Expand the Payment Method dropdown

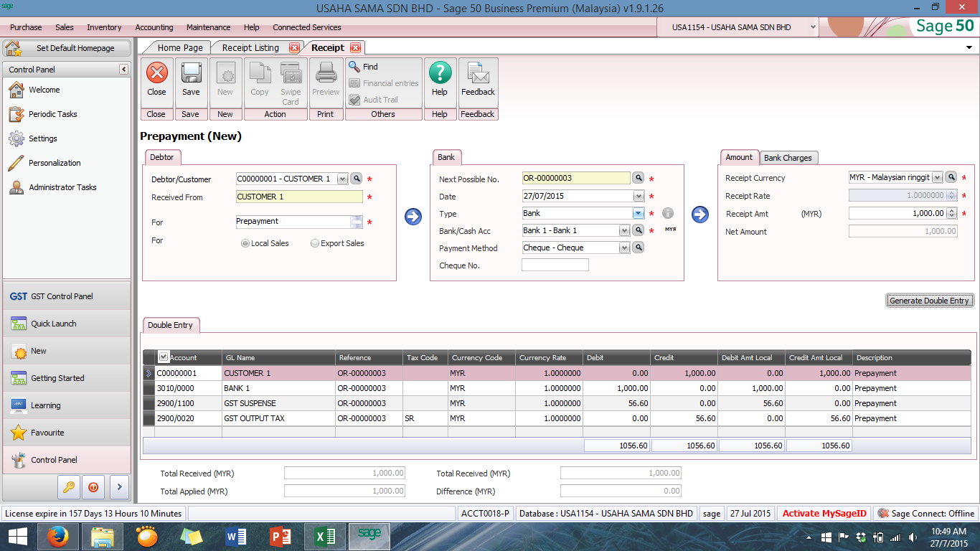624,248
